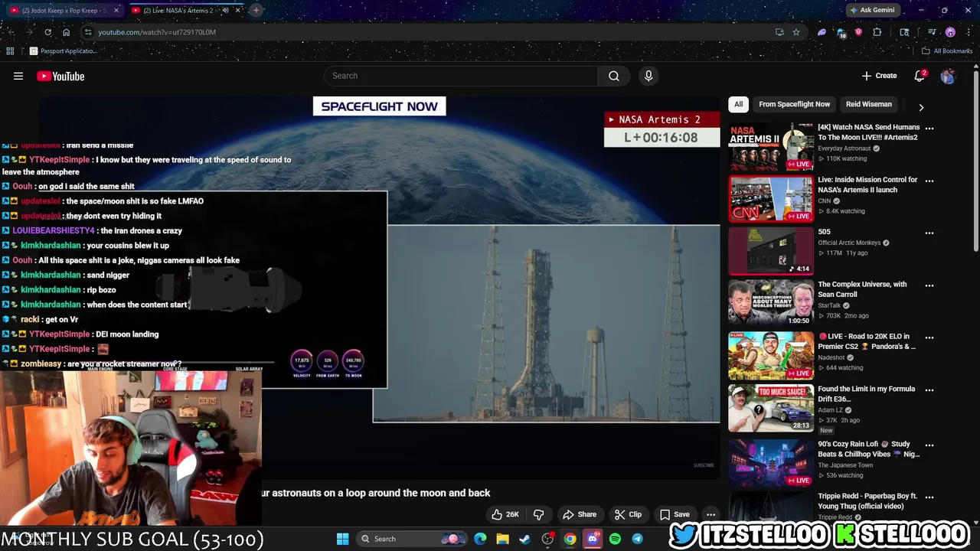Open the apps grid in the bookmarks bar

[10, 51]
